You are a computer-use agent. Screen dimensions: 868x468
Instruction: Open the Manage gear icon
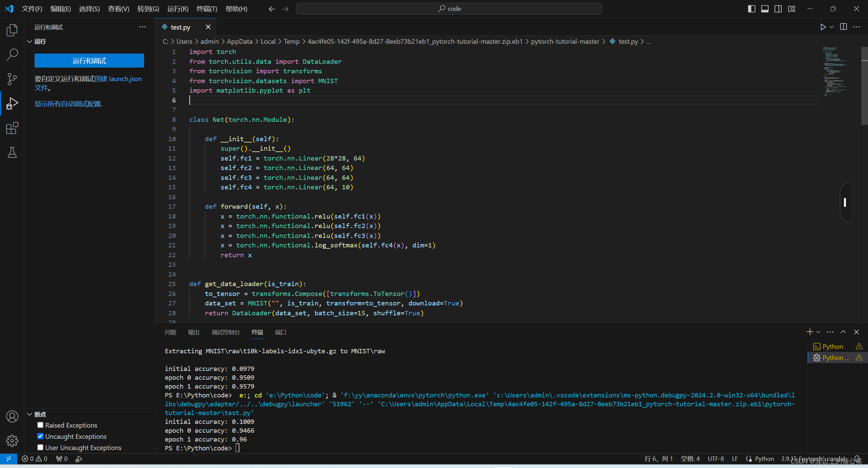(12, 441)
